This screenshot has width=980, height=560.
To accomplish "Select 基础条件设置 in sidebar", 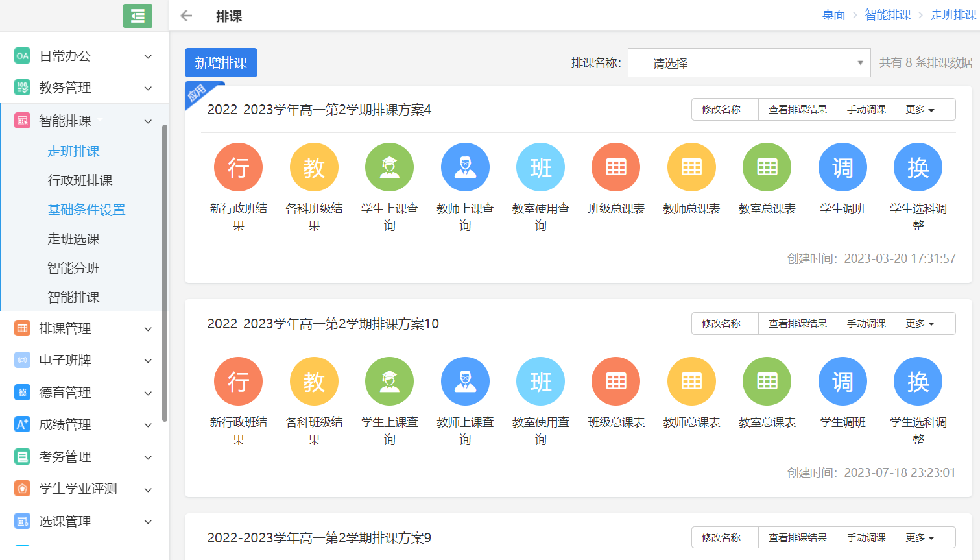I will tap(86, 210).
